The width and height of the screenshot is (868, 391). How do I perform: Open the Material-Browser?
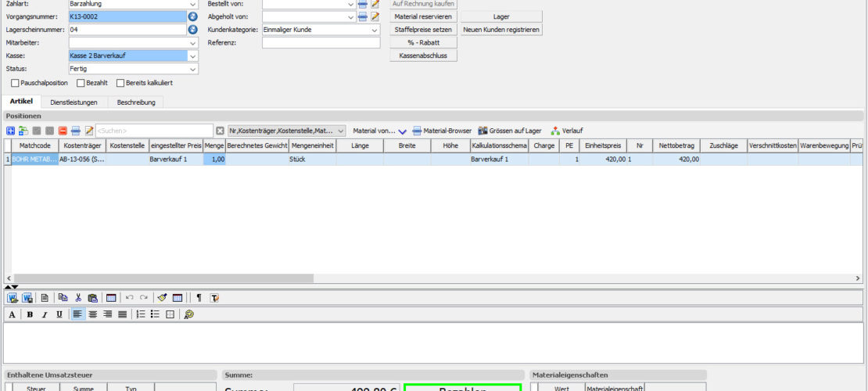click(443, 131)
